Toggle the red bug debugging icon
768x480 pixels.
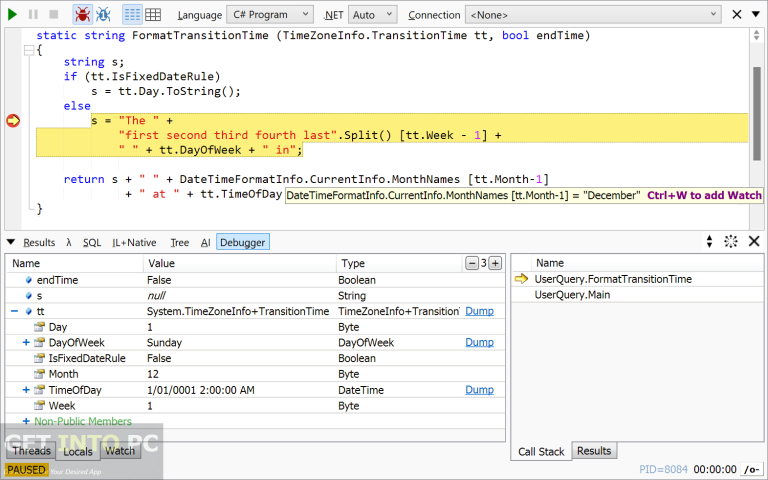(x=82, y=15)
